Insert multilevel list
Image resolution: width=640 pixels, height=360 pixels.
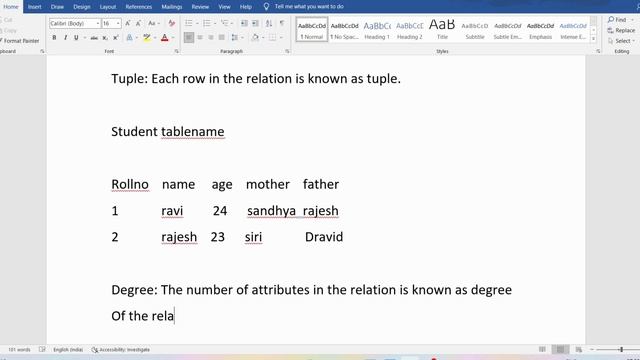(224, 24)
